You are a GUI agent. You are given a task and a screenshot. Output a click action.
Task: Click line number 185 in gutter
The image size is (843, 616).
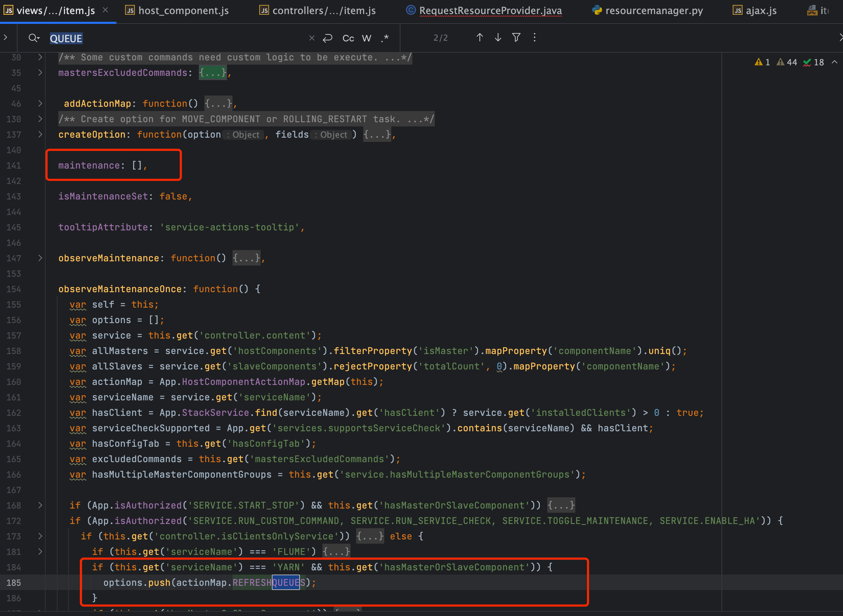[x=13, y=582]
